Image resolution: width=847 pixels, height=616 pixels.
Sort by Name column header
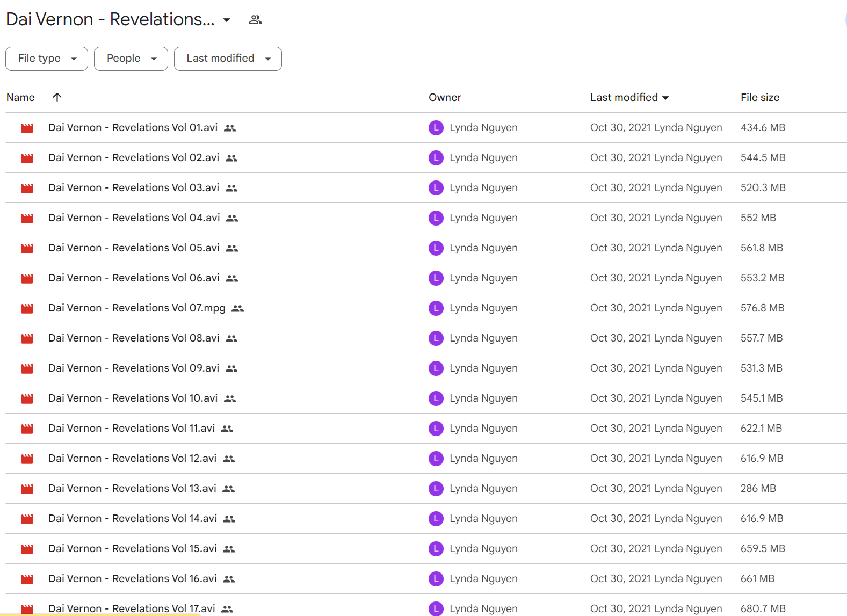coord(20,97)
